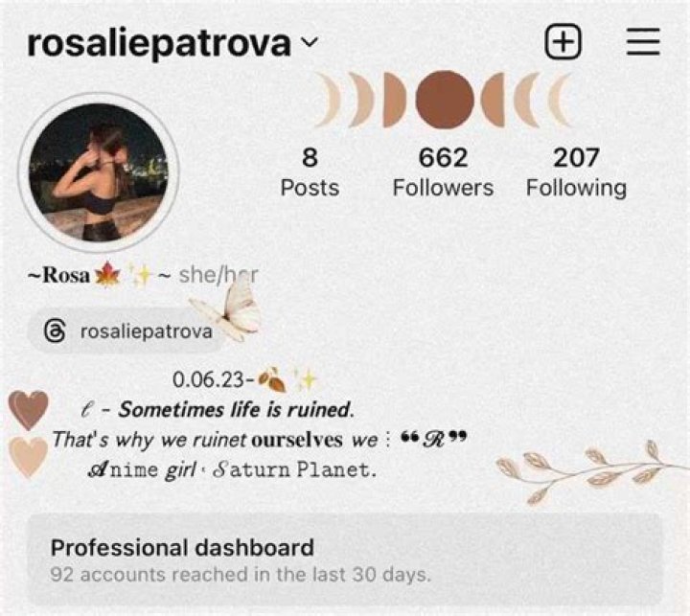
Task: Open the rosaliepatrova Threads badge link
Action: tap(126, 331)
